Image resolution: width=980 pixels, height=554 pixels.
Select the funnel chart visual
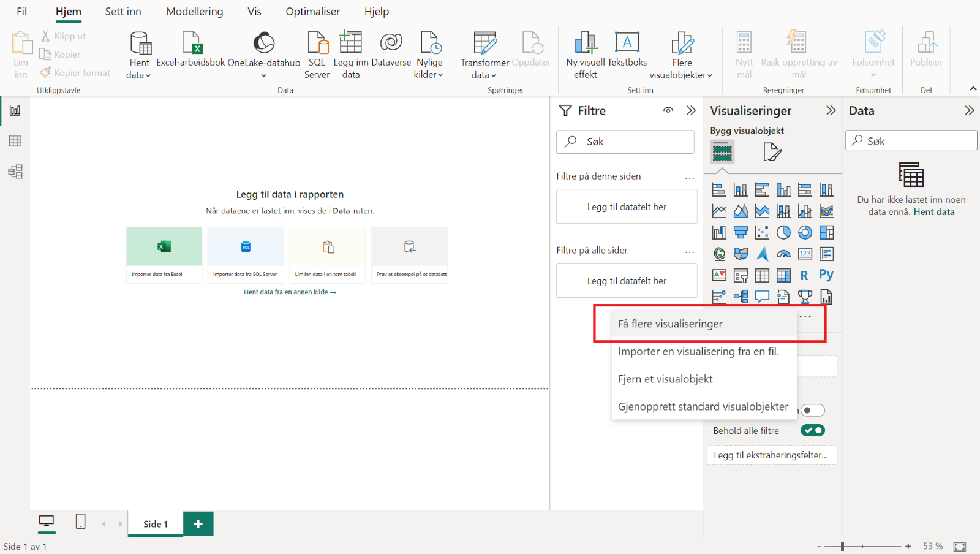(x=741, y=233)
